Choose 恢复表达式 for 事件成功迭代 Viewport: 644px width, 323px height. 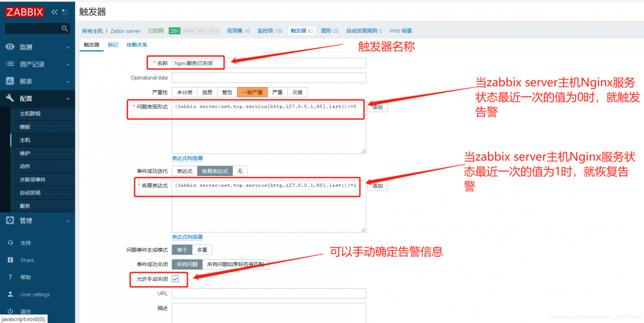215,171
